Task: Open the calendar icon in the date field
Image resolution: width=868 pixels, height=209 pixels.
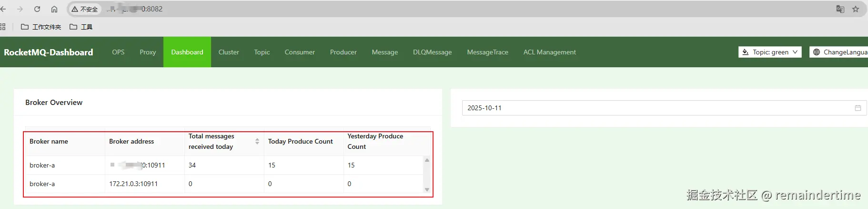Action: coord(858,108)
